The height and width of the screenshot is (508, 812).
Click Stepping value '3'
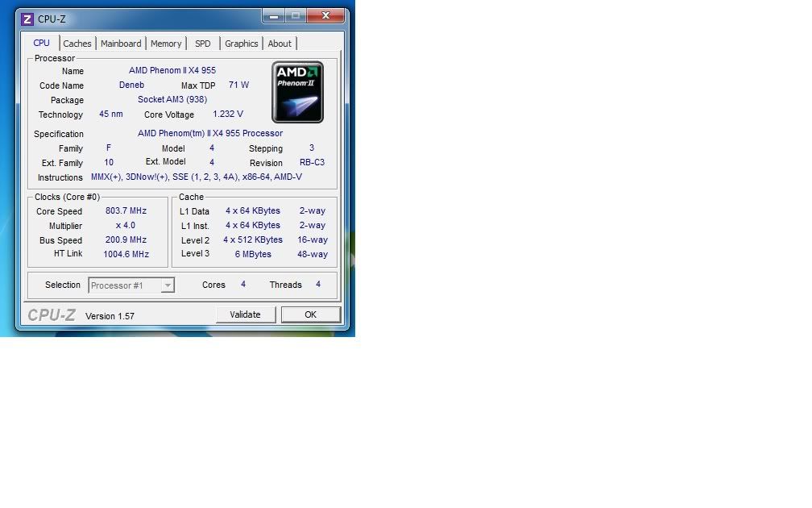(312, 148)
